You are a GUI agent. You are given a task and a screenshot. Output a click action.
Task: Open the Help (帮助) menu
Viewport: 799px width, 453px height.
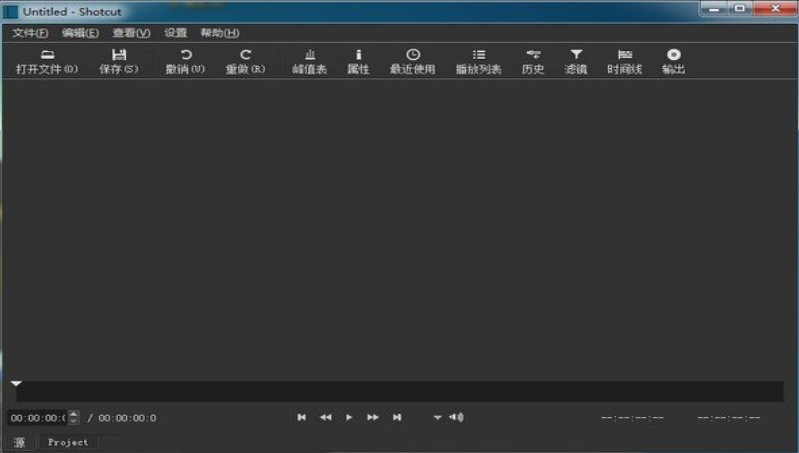tap(220, 33)
